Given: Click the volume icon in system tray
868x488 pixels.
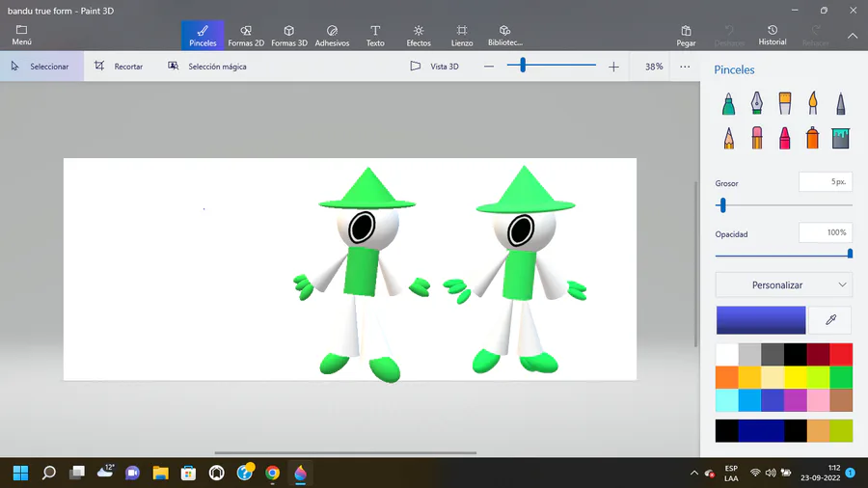Looking at the screenshot, I should tap(771, 474).
